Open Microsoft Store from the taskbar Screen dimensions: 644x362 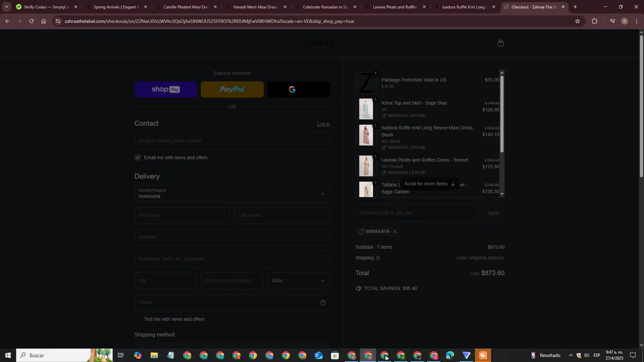click(x=335, y=355)
